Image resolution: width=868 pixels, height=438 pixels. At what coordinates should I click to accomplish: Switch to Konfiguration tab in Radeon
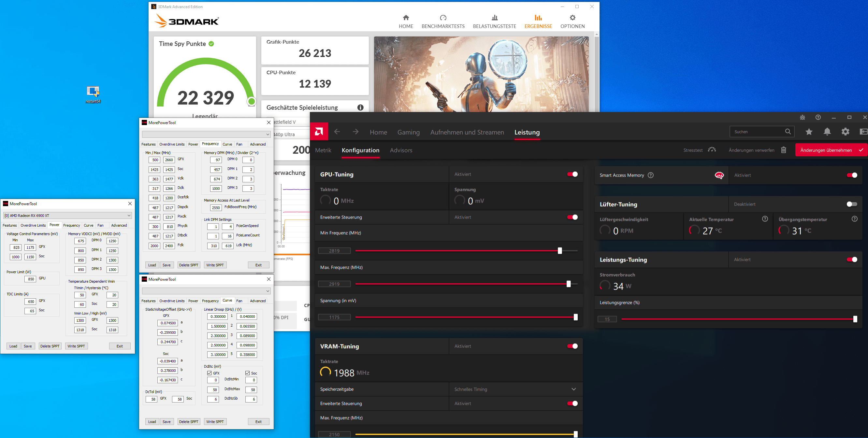point(360,150)
